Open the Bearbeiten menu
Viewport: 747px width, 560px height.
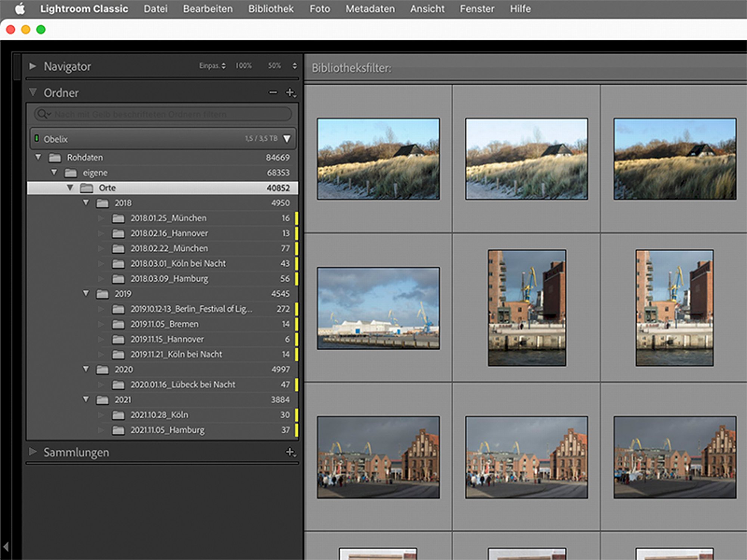[x=208, y=9]
